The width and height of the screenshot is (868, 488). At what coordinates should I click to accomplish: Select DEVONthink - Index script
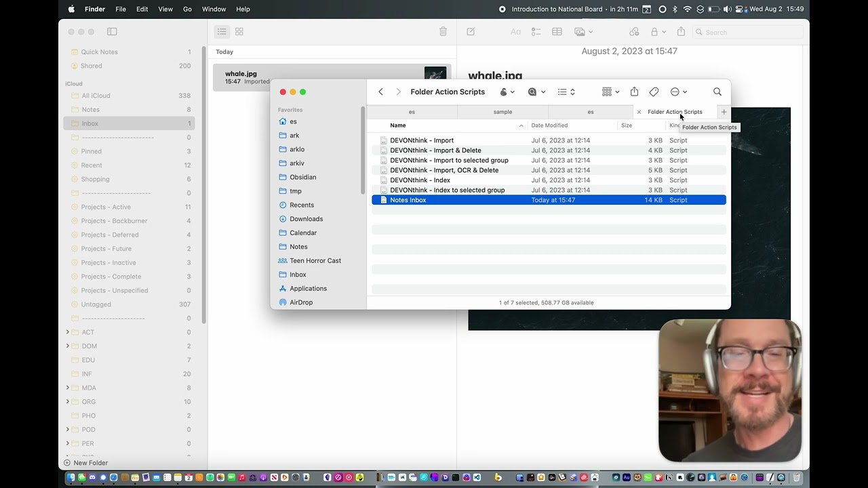[549, 180]
